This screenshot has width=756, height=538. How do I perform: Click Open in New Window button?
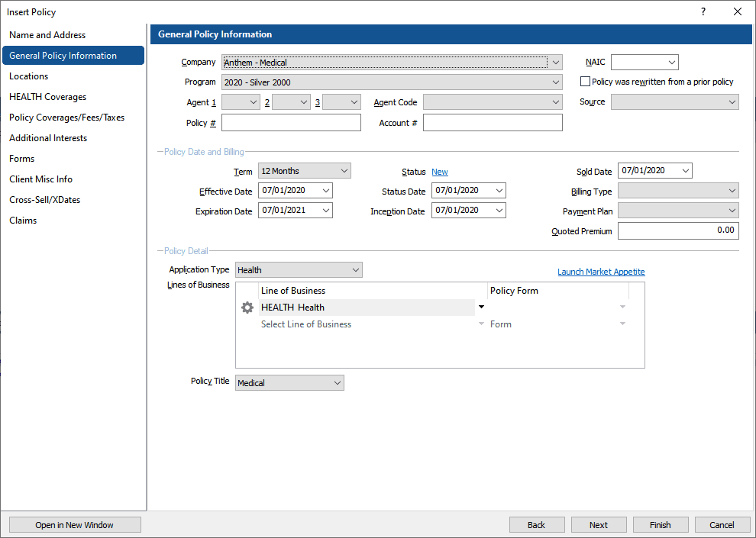[x=75, y=525]
